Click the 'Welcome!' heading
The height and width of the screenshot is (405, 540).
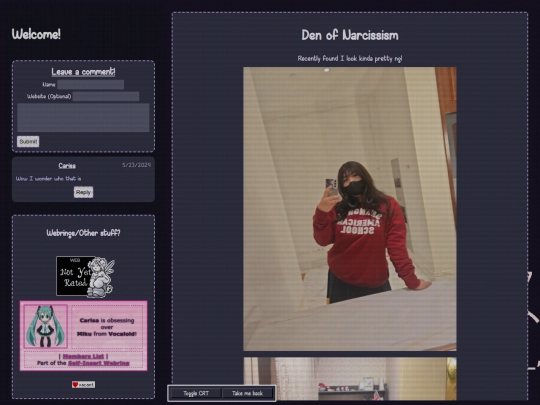click(x=36, y=34)
